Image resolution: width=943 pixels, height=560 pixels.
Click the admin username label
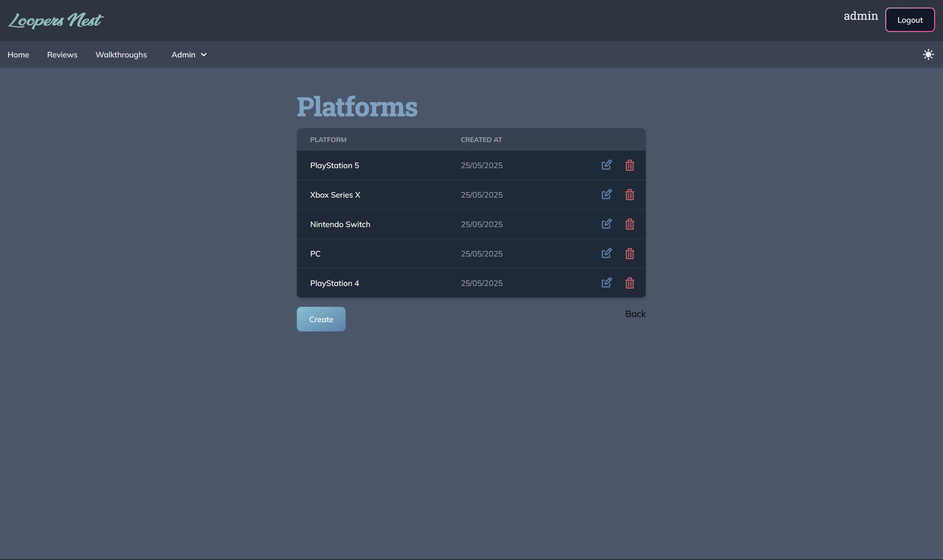tap(860, 15)
